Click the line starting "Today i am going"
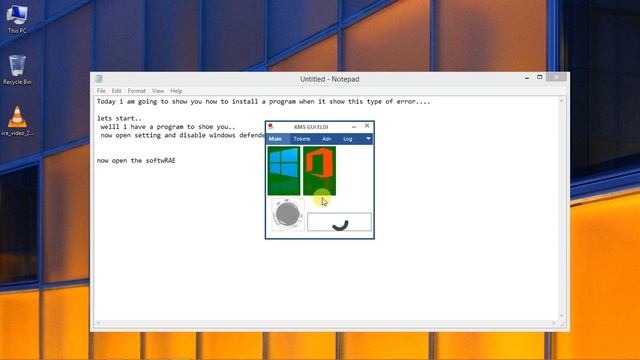 coord(263,102)
